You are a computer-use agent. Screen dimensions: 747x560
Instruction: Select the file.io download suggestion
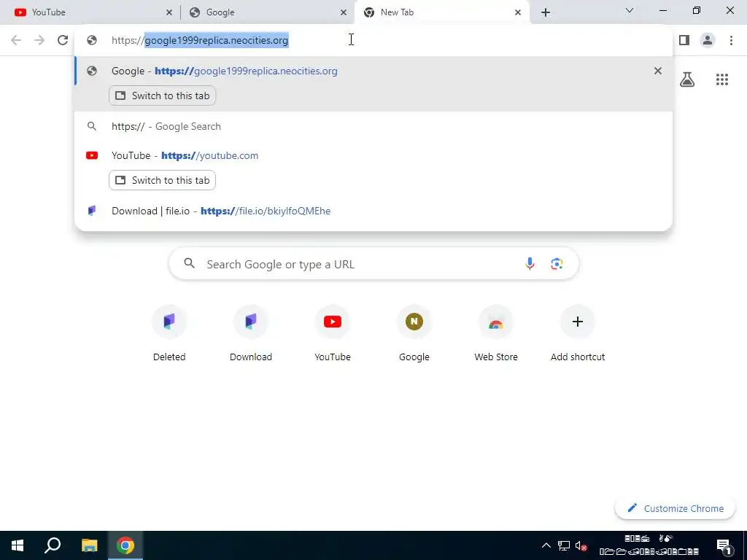coord(373,211)
